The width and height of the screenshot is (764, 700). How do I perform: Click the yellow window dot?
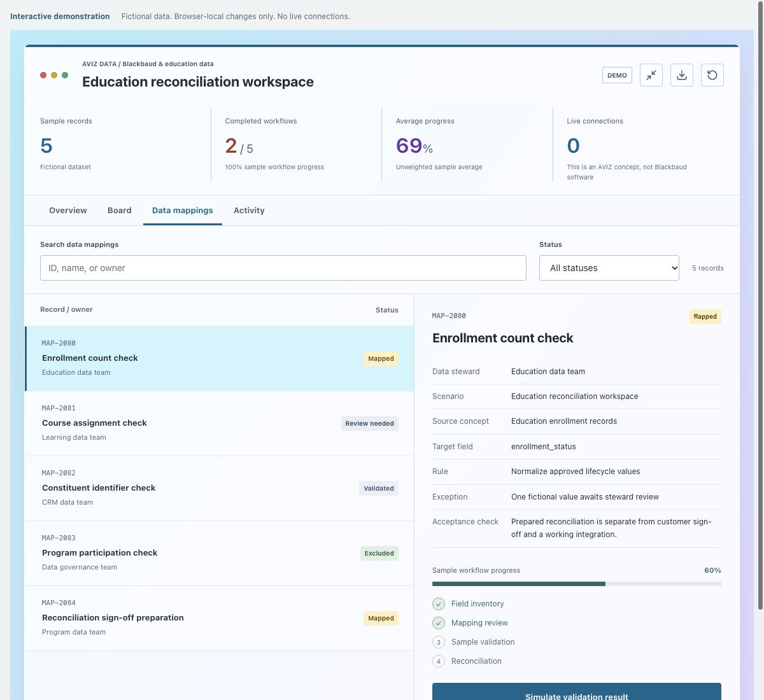tap(54, 75)
